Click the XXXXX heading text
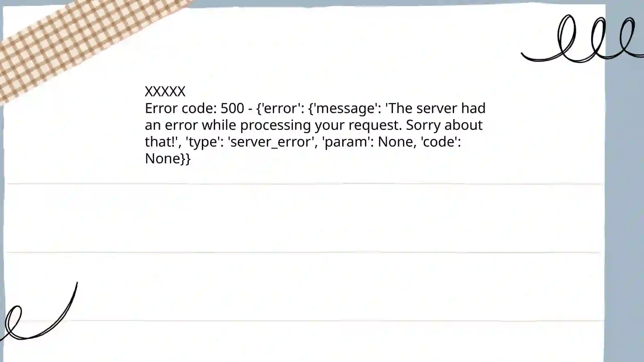The image size is (644, 362). [x=165, y=91]
